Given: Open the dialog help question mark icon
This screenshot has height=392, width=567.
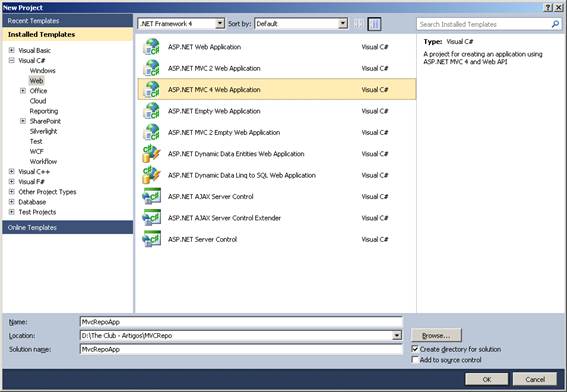Looking at the screenshot, I should click(548, 8).
